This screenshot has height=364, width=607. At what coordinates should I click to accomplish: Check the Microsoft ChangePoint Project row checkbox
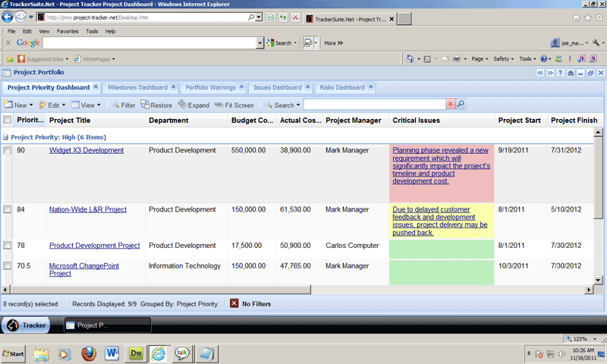point(8,265)
